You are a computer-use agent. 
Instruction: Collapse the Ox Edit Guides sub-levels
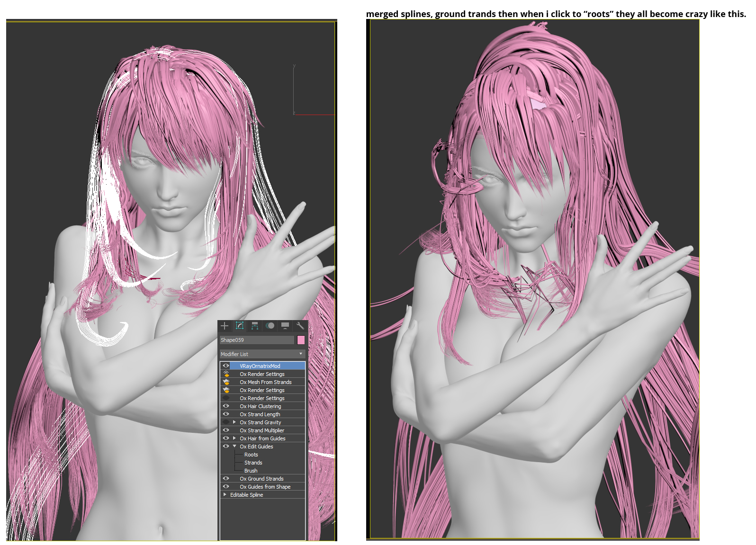coord(234,447)
